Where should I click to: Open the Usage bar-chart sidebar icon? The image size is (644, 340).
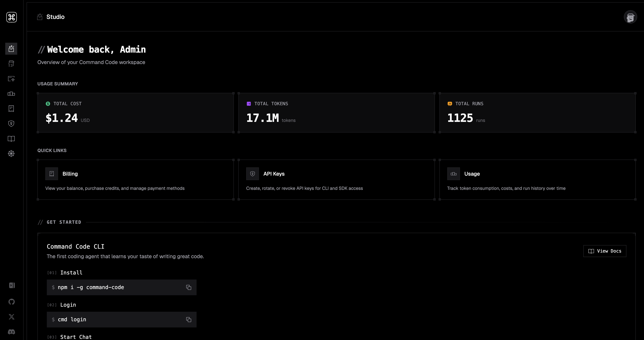(11, 94)
